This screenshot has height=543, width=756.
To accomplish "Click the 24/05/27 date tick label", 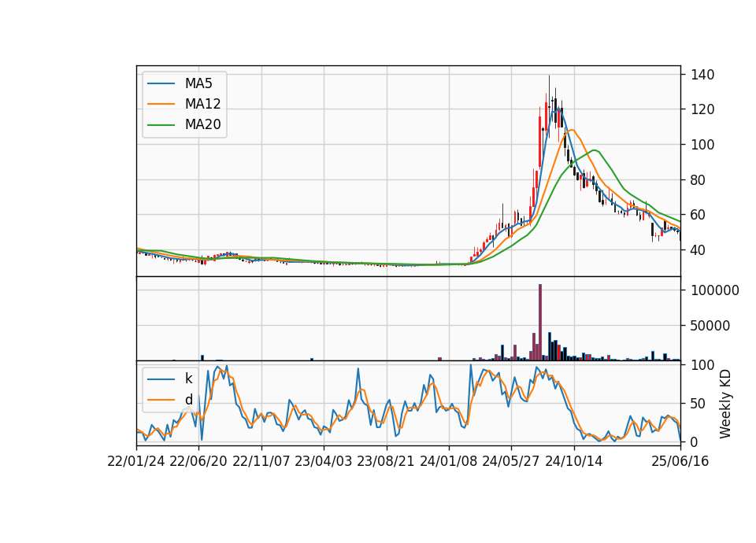I will [510, 462].
